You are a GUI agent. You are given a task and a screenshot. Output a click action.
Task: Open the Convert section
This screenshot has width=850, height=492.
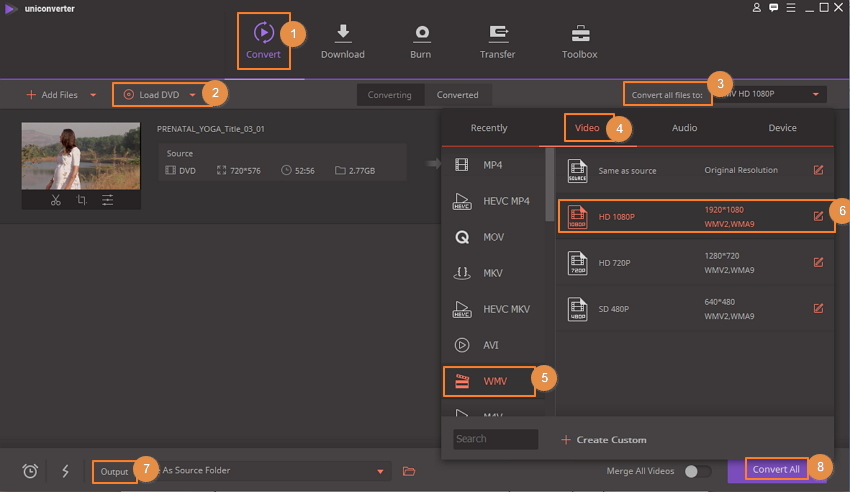[263, 41]
